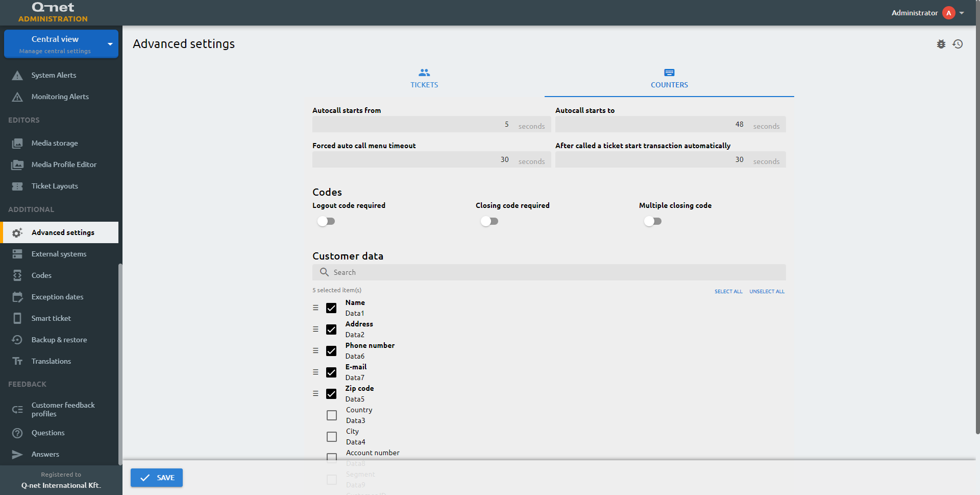Viewport: 980px width, 495px height.
Task: Uncheck the Phone number checkbox
Action: tap(331, 351)
